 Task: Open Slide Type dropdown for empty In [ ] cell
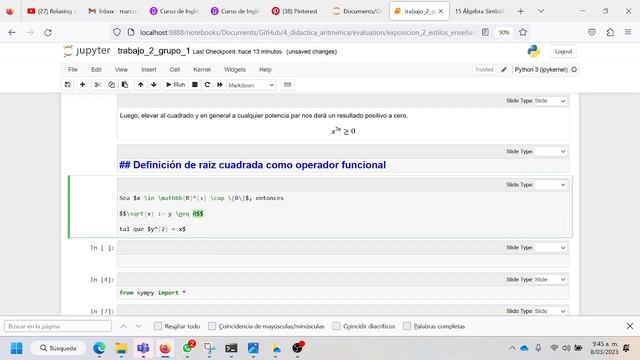551,248
